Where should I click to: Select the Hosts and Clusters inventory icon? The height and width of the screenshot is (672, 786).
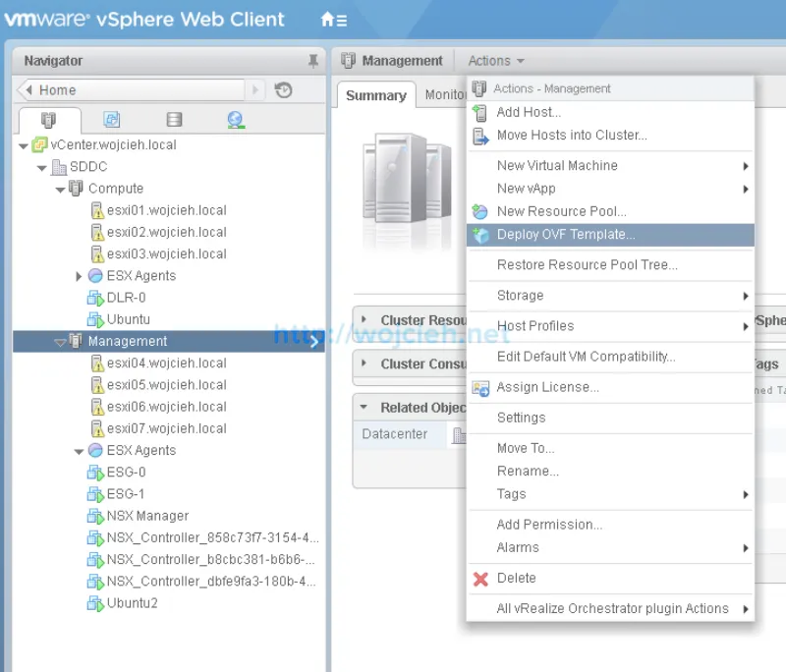(x=47, y=119)
